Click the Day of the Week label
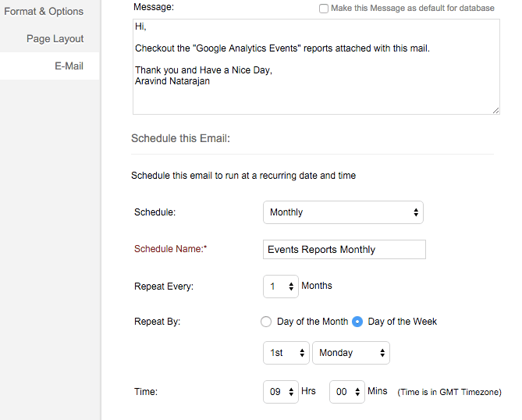Screen dimensions: 522x420 403,322
